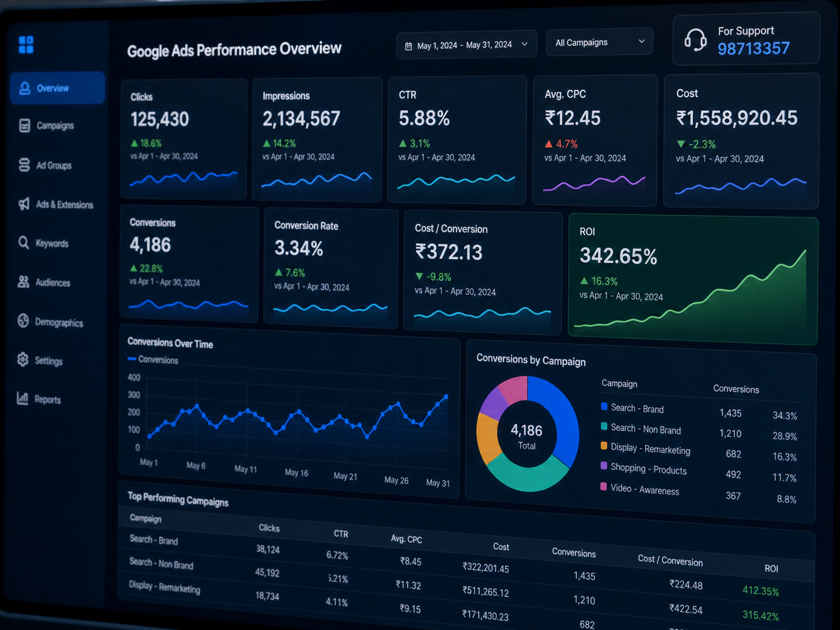Click the pink Video - Awareness legend swatch
Screen dimensions: 840x630
coord(604,486)
